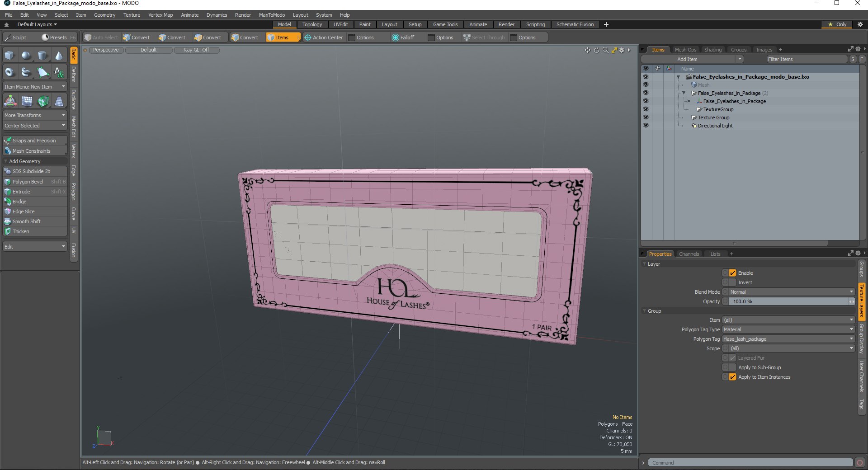Viewport: 868px width, 470px height.
Task: Open the layout settings gear icon
Action: click(x=860, y=24)
